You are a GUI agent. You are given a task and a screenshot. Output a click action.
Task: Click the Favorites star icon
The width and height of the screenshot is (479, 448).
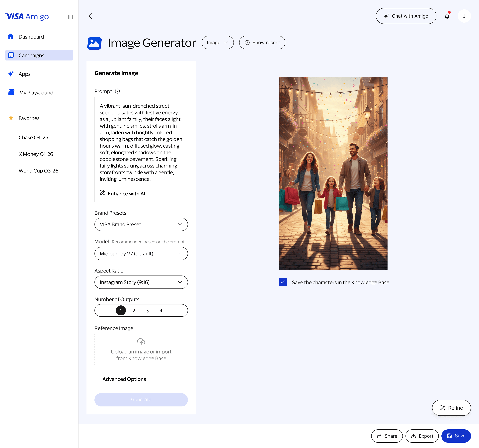(x=11, y=118)
